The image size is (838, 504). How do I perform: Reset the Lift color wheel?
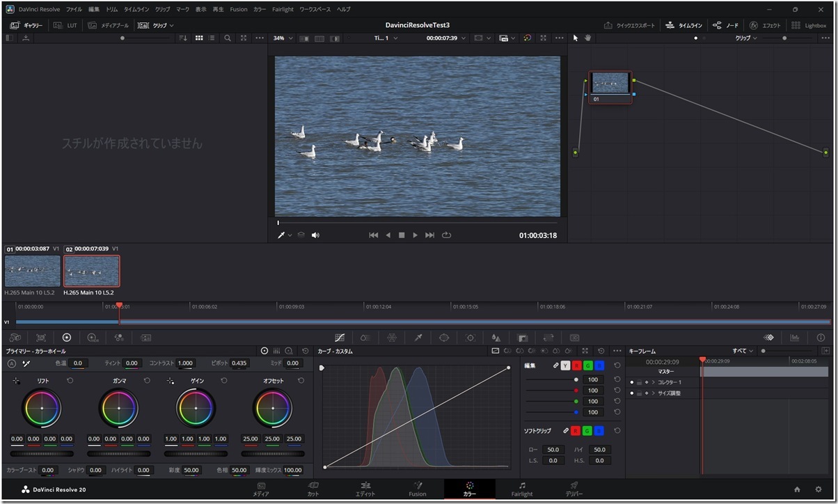(70, 381)
